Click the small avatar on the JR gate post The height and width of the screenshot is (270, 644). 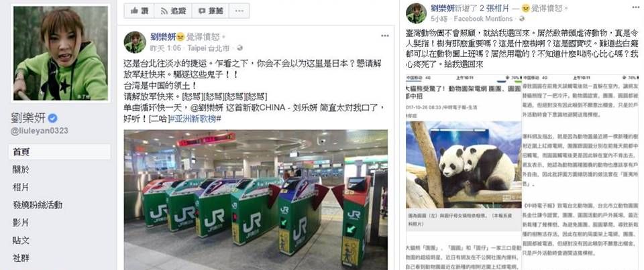click(135, 42)
